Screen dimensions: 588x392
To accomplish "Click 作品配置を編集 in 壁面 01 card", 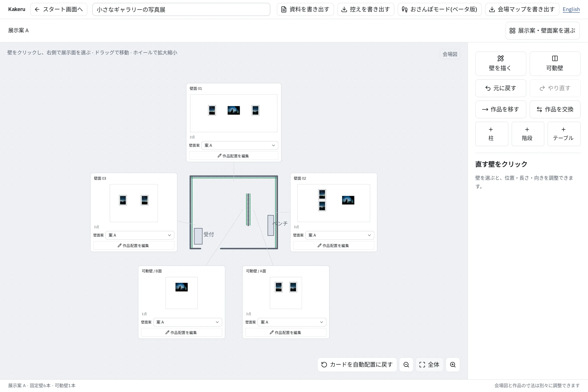I will pos(234,156).
